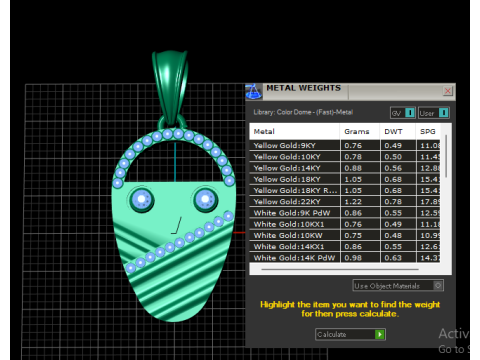Viewport: 480px width, 360px height.
Task: Click DWT value 0.56 for 14KY
Action: click(393, 168)
